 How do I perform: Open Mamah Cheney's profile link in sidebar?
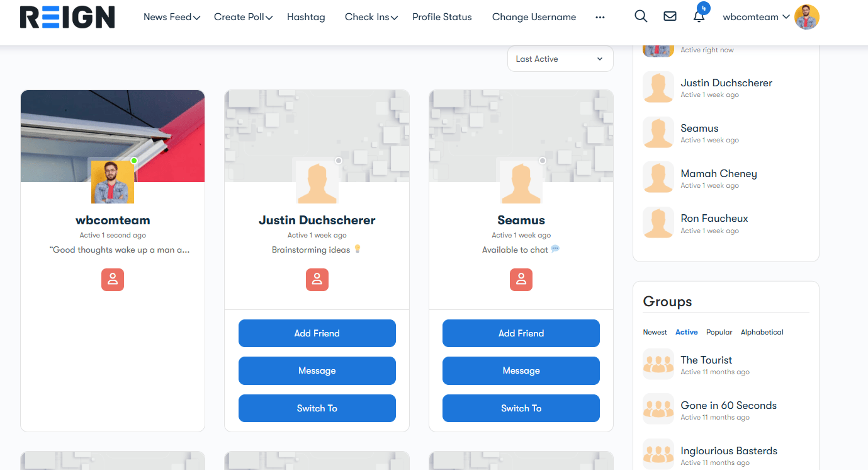click(x=718, y=174)
